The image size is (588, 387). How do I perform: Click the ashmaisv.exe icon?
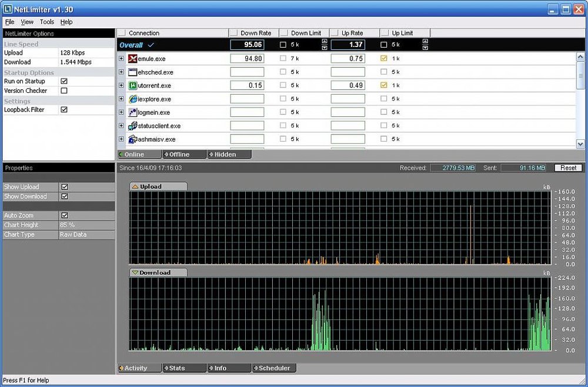pyautogui.click(x=133, y=139)
